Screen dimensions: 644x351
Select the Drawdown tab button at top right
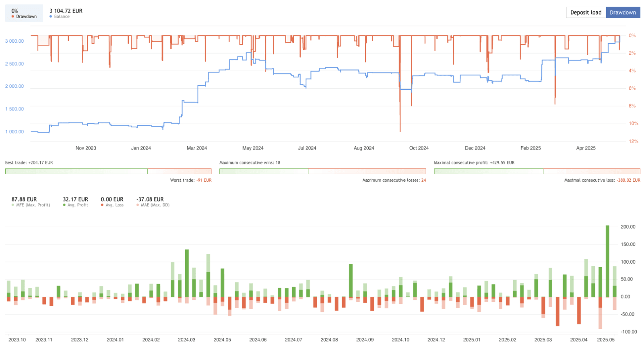tap(623, 12)
